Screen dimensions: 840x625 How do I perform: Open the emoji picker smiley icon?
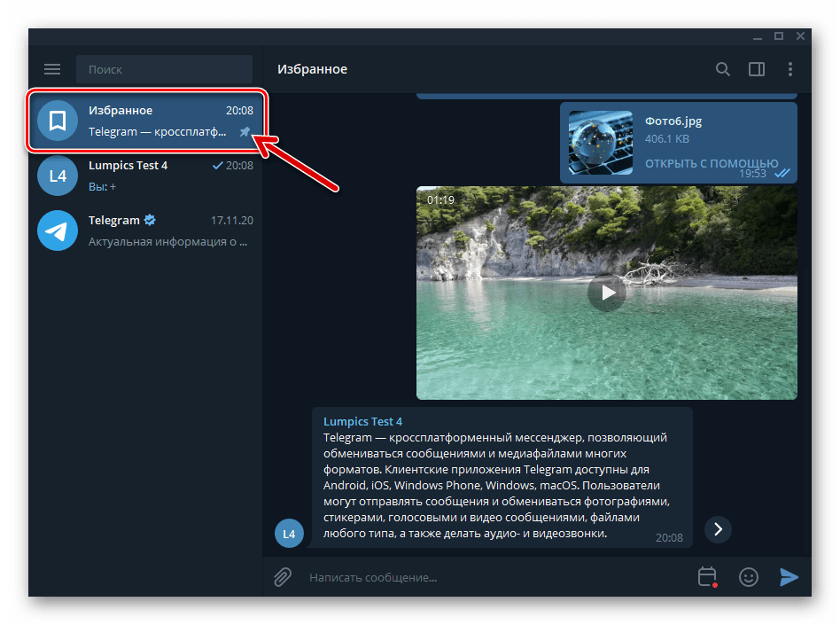coord(749,577)
